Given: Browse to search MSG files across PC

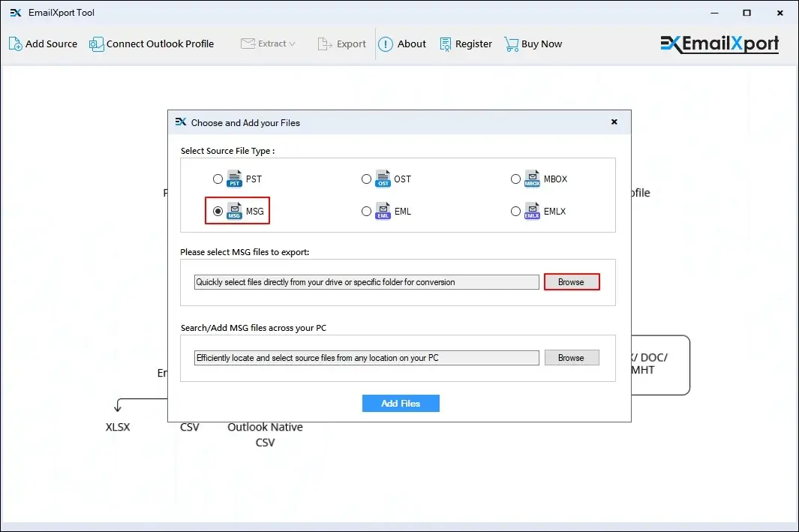Looking at the screenshot, I should point(572,357).
